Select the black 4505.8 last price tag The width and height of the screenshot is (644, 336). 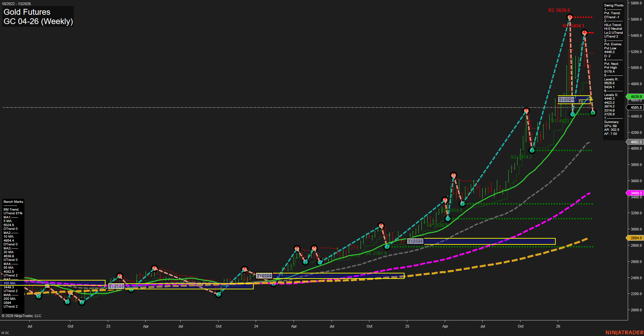636,107
